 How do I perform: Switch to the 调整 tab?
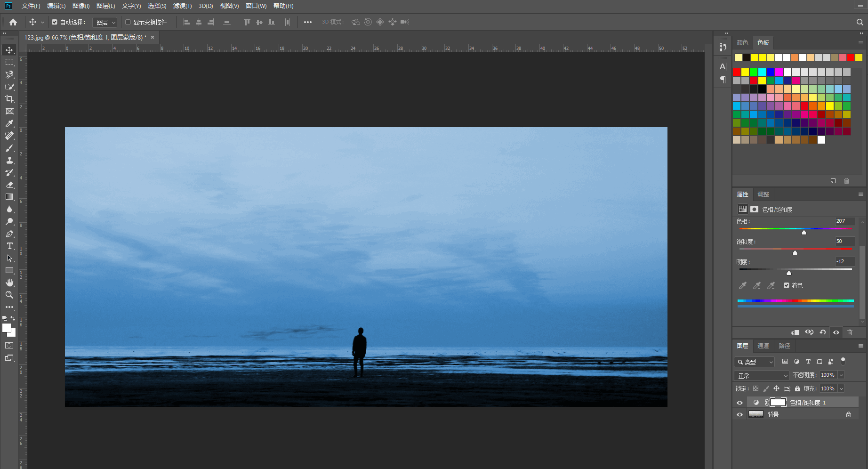coord(763,194)
